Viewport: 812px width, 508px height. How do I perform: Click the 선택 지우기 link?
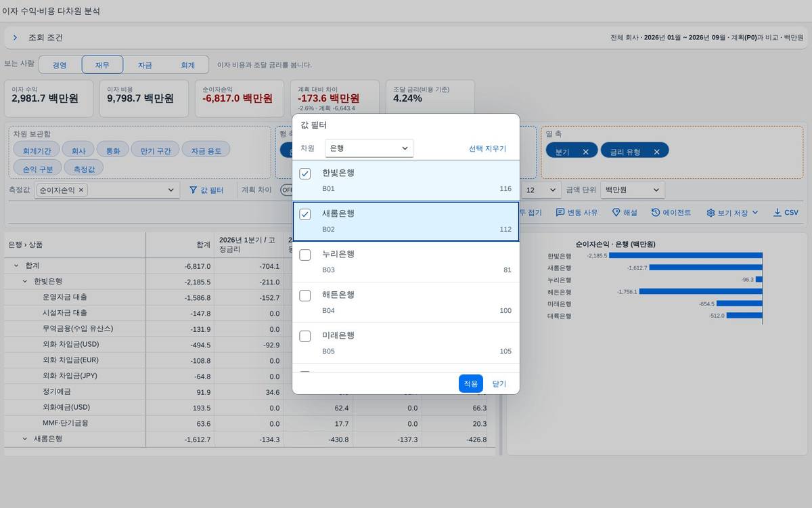(x=487, y=148)
